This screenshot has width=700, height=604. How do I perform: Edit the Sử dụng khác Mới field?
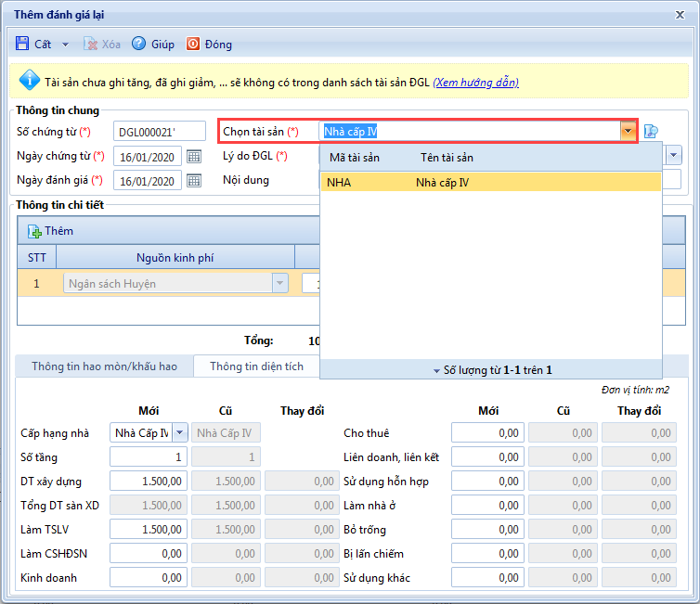pyautogui.click(x=488, y=577)
